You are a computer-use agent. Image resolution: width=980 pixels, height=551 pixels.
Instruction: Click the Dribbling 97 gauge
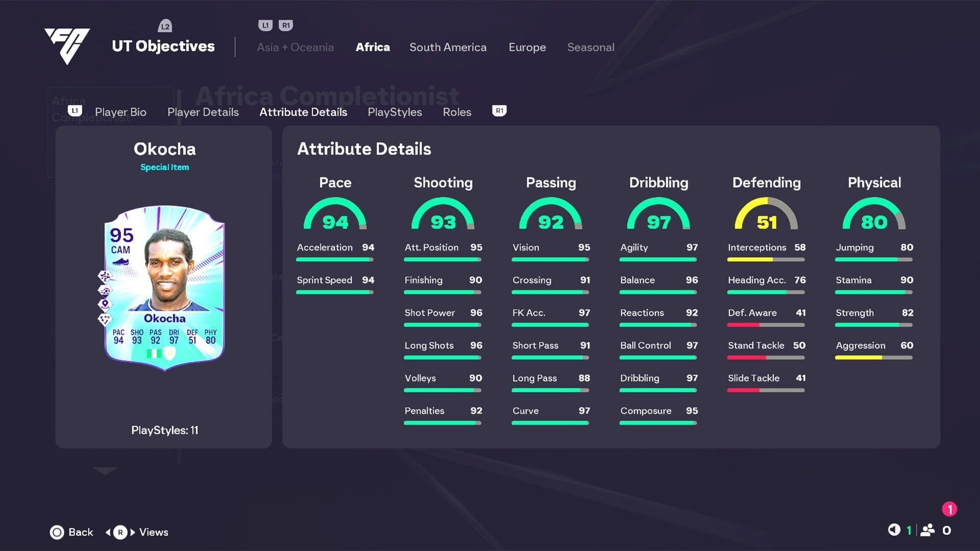(658, 214)
